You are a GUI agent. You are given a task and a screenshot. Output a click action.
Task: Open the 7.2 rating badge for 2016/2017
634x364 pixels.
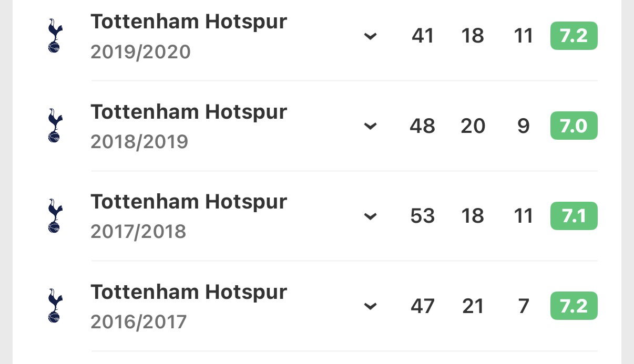pos(574,305)
